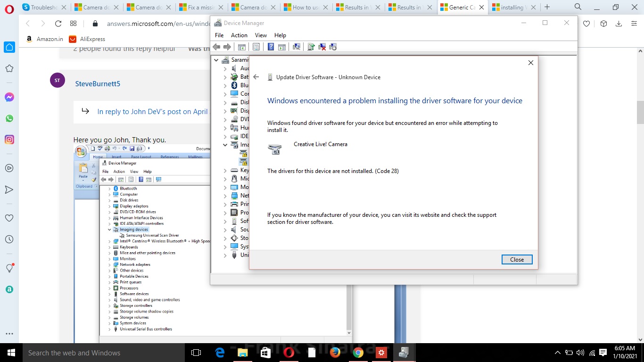
Task: Click the scan for hardware changes icon
Action: click(x=297, y=47)
